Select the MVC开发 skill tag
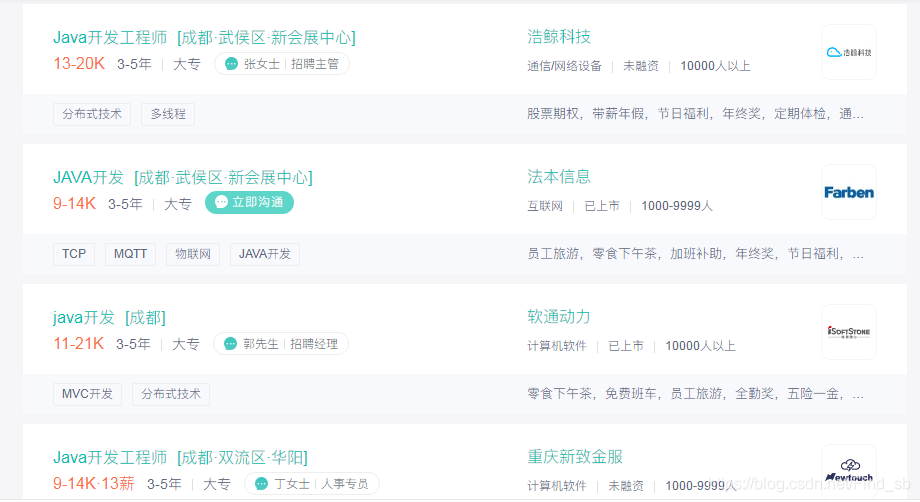Image resolution: width=920 pixels, height=502 pixels. (x=88, y=394)
